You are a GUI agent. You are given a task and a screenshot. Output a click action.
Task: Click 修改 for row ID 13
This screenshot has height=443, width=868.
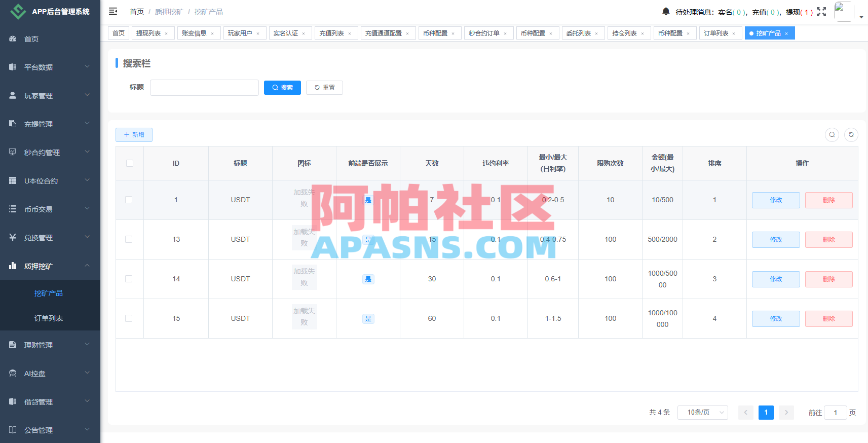coord(776,240)
